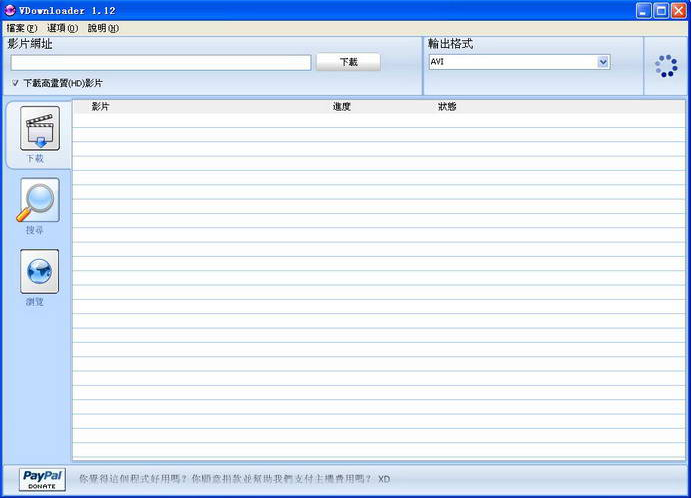Image resolution: width=692 pixels, height=498 pixels.
Task: Close the VDownloader window
Action: point(679,11)
